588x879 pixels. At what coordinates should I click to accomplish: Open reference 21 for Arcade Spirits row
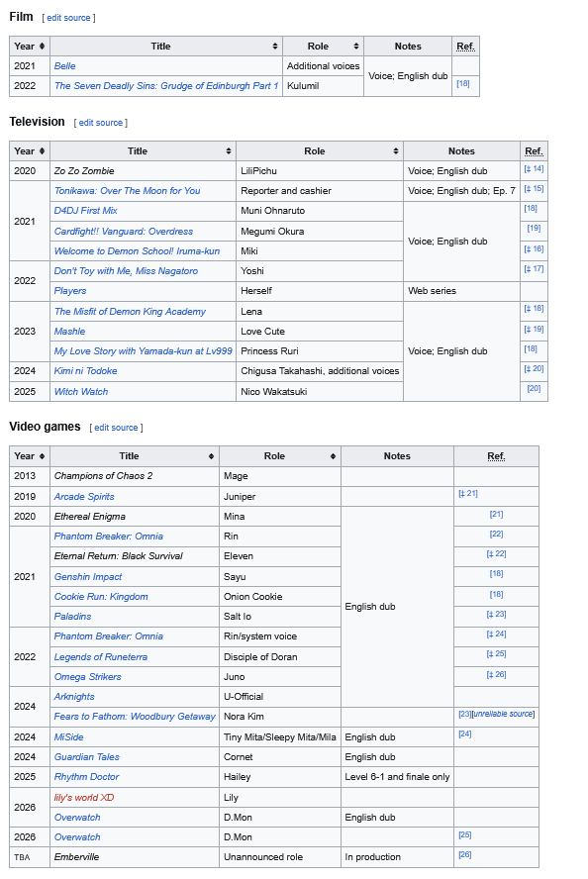(x=468, y=493)
